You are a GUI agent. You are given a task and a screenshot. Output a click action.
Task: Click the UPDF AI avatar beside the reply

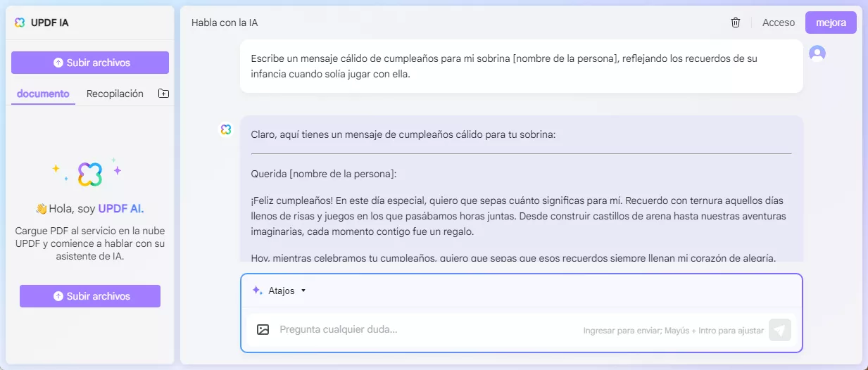[225, 129]
